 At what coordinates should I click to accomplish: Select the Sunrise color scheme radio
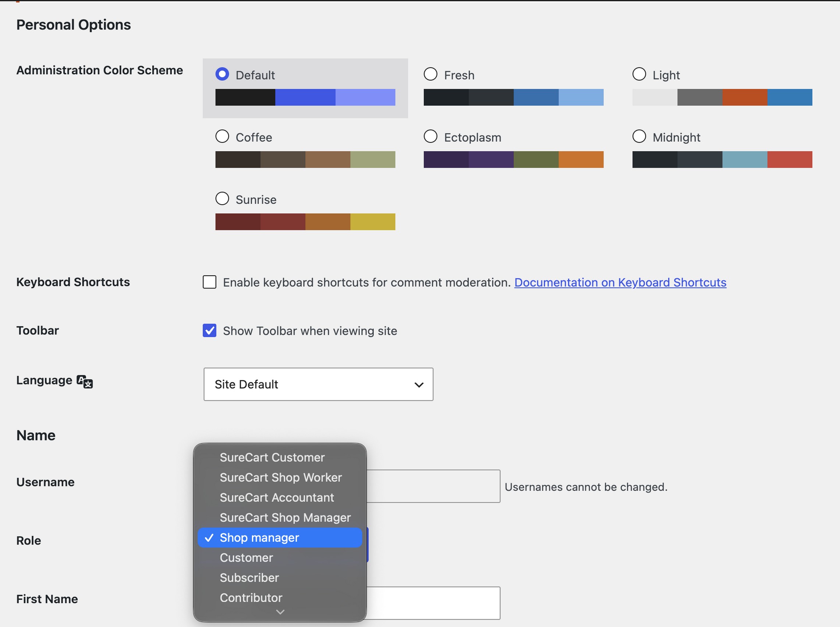point(222,198)
